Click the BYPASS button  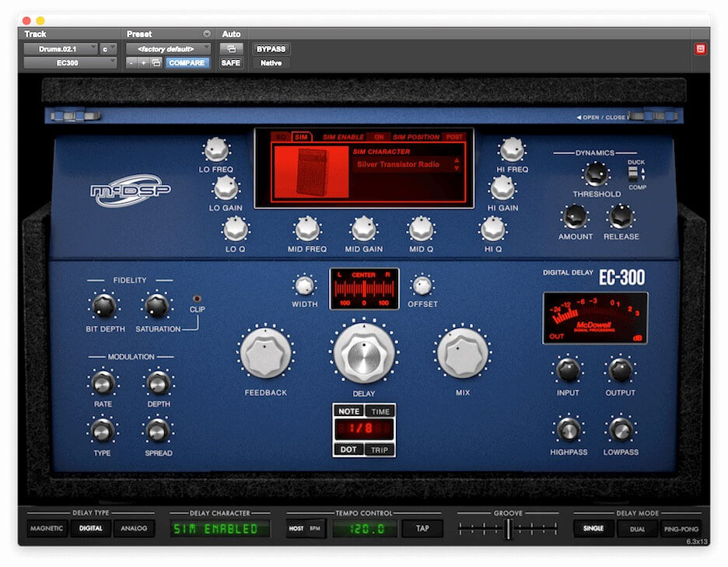pyautogui.click(x=271, y=49)
